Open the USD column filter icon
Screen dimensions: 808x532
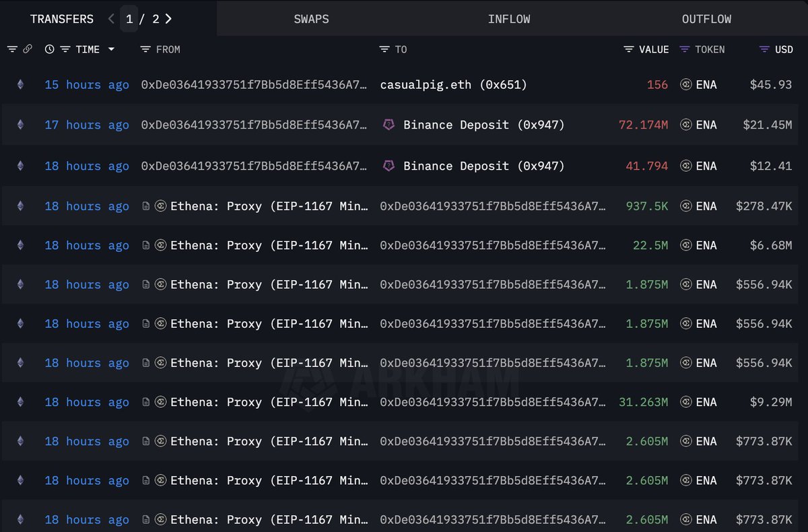pos(764,49)
